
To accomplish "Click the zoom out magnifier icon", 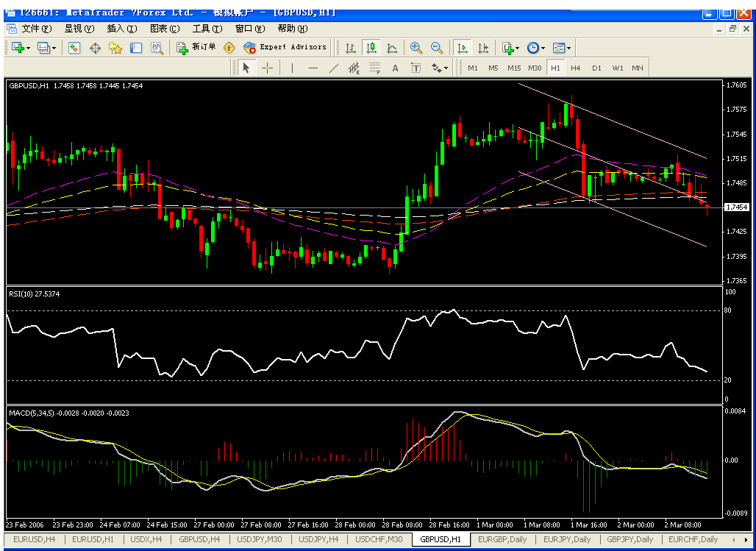I will [437, 47].
